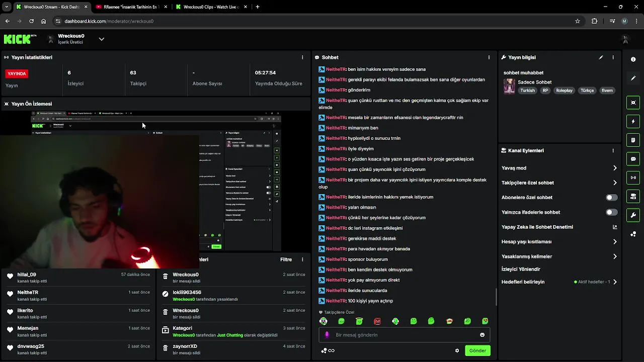Click the wrench sidebar icon

633,215
